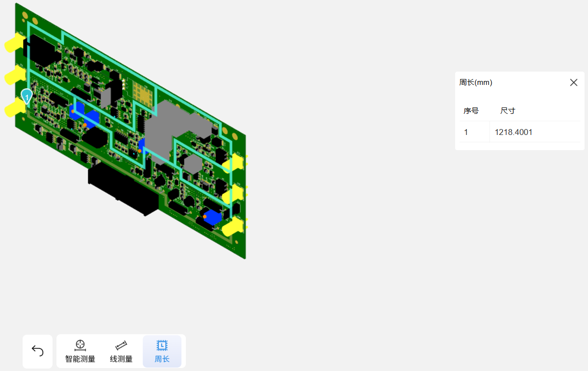Screen dimensions: 588x371
Task: Select the 智能测量 smart measure tool
Action: [80, 351]
